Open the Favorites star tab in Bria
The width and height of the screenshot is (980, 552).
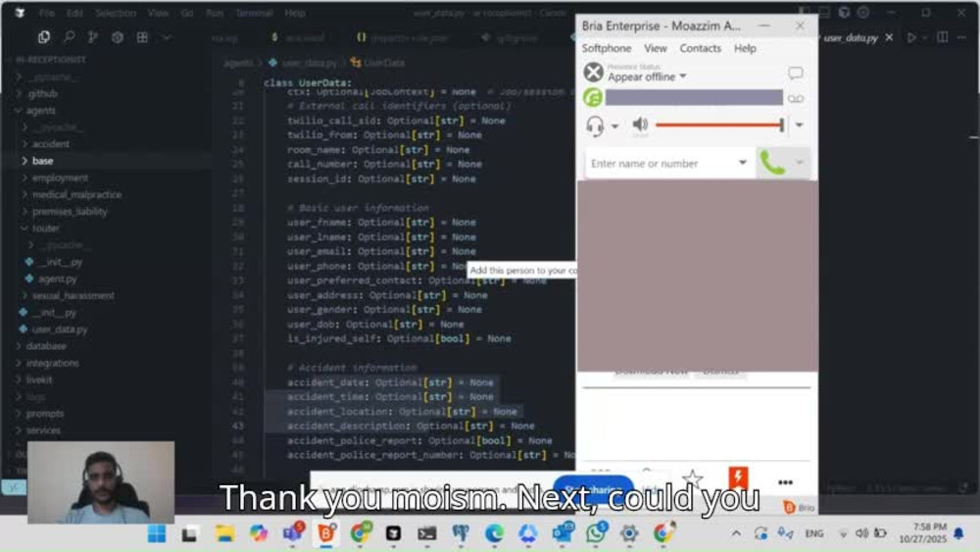(x=692, y=479)
